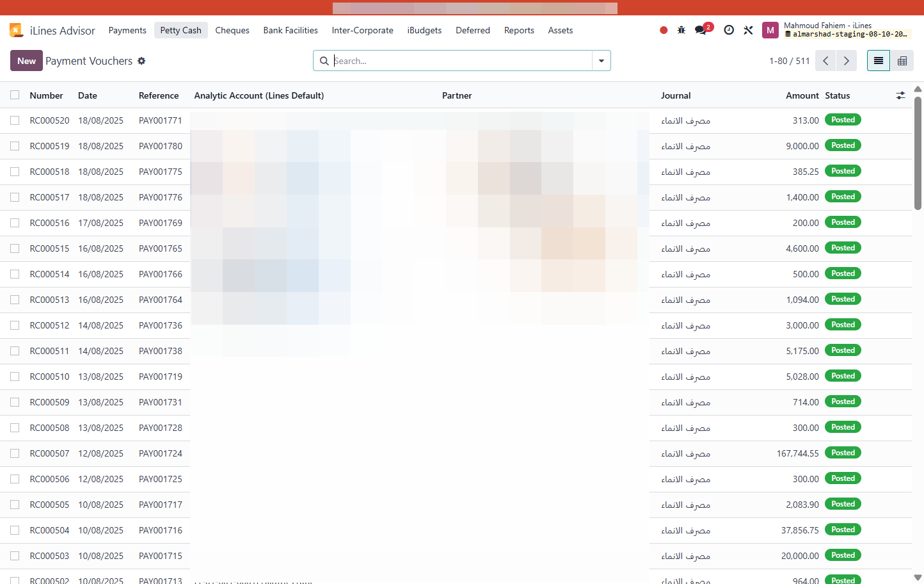The image size is (924, 584).
Task: Click the M user avatar
Action: tap(770, 30)
